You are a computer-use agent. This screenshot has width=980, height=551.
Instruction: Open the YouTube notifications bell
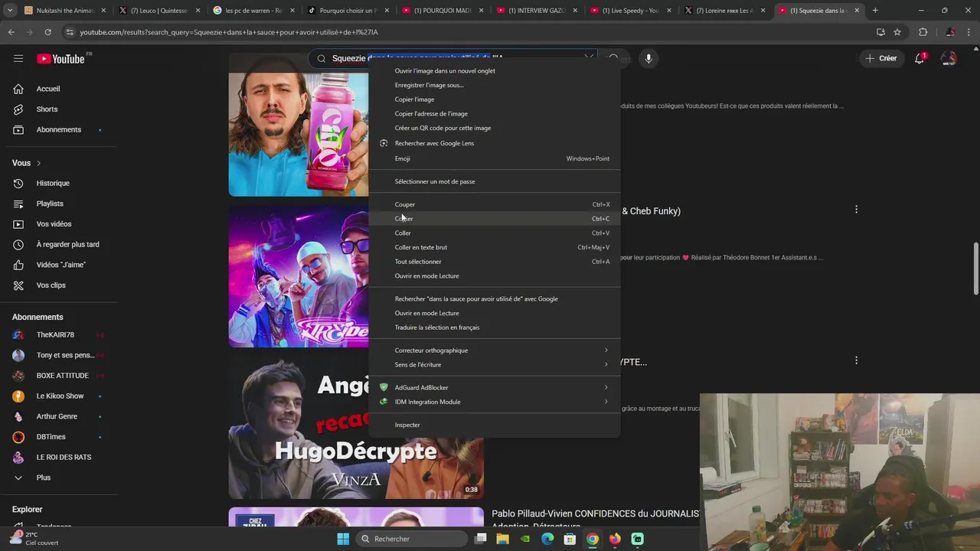[x=920, y=58]
